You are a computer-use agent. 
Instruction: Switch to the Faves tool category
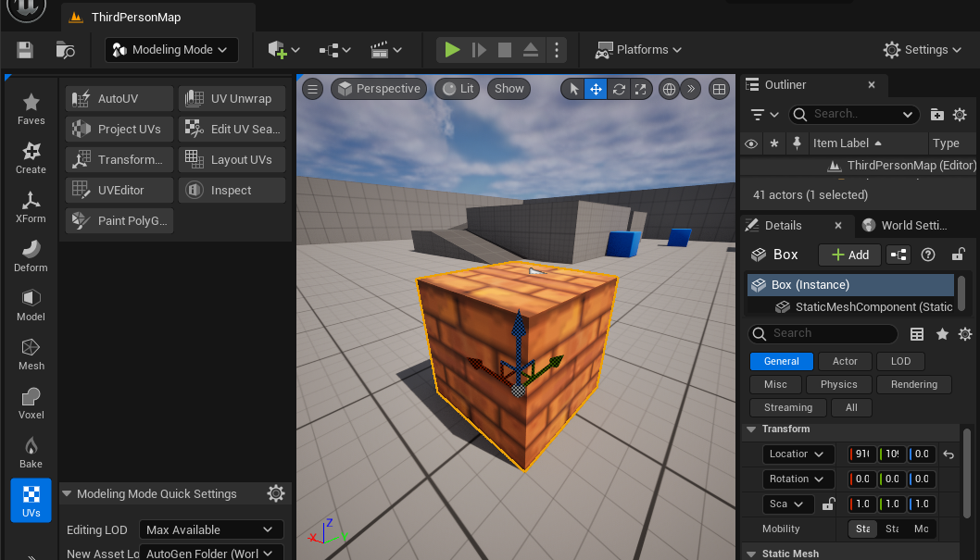(x=31, y=109)
